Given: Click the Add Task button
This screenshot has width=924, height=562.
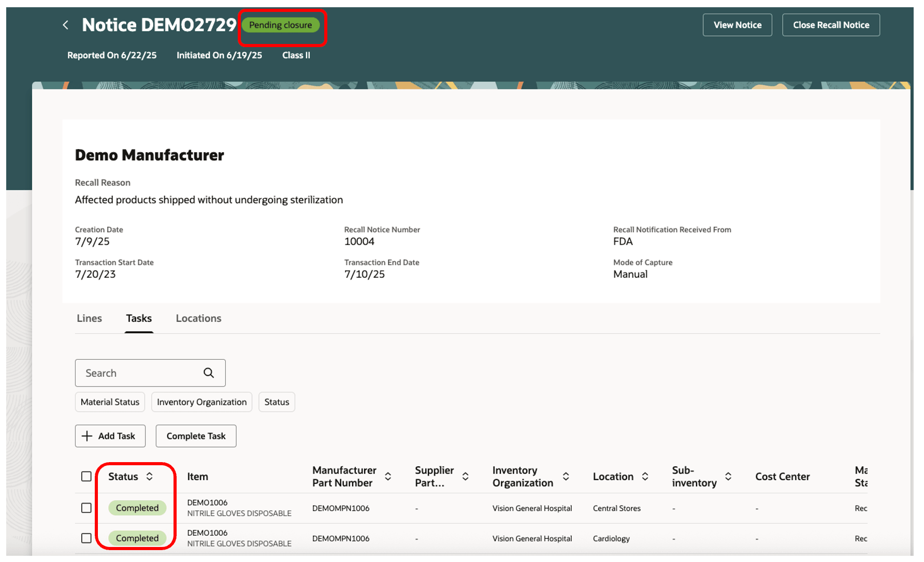Looking at the screenshot, I should (110, 436).
